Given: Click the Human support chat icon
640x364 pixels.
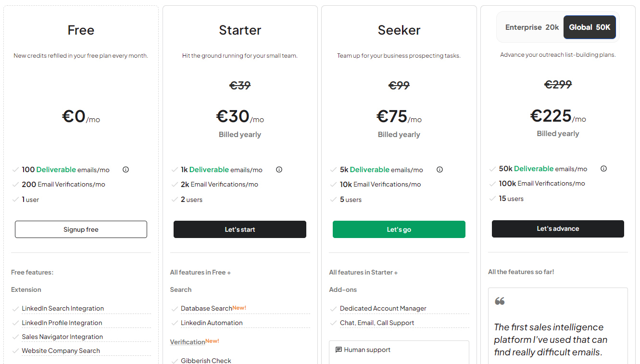Looking at the screenshot, I should (339, 350).
